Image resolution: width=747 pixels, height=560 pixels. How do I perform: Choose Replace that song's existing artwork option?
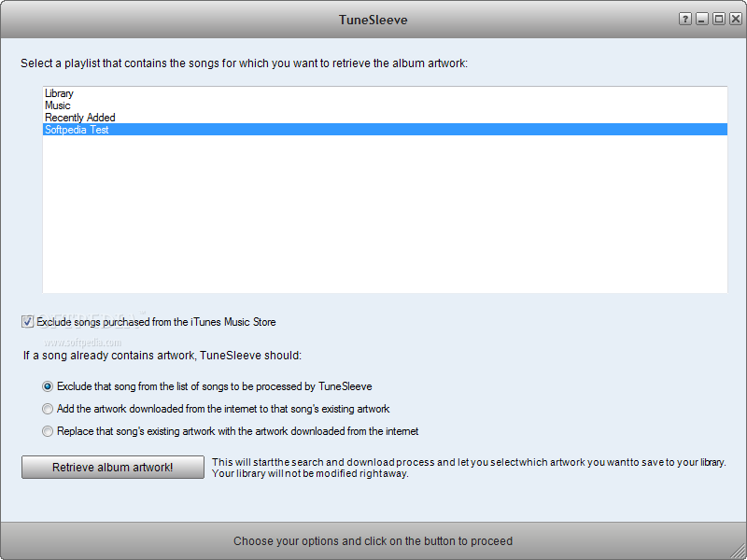(x=48, y=431)
